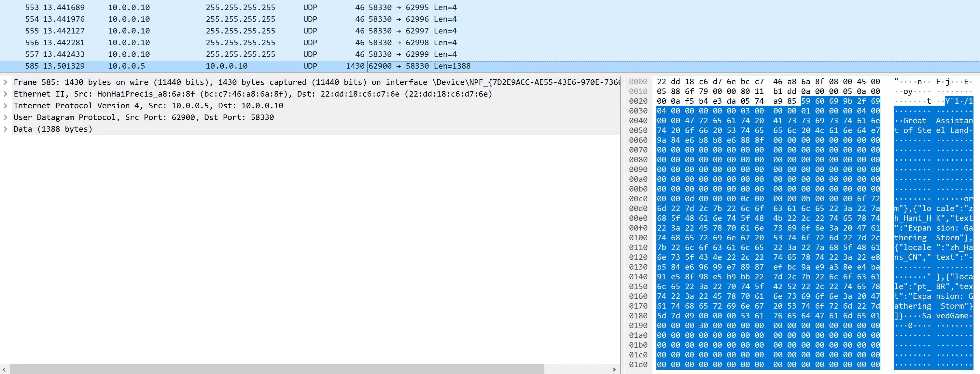Click ASCII text 'SavedGame' in hex pane
This screenshot has width=980, height=374.
945,316
